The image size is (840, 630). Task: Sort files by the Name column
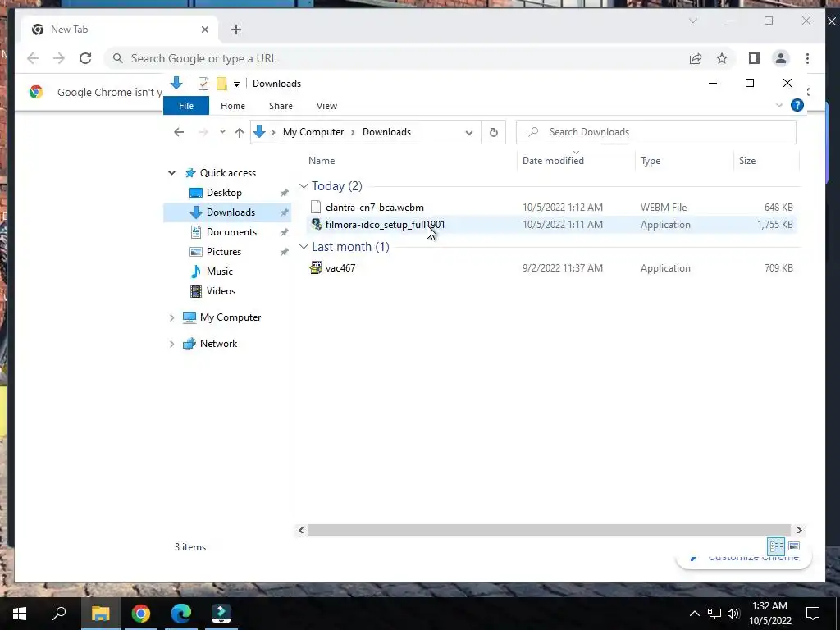click(322, 161)
